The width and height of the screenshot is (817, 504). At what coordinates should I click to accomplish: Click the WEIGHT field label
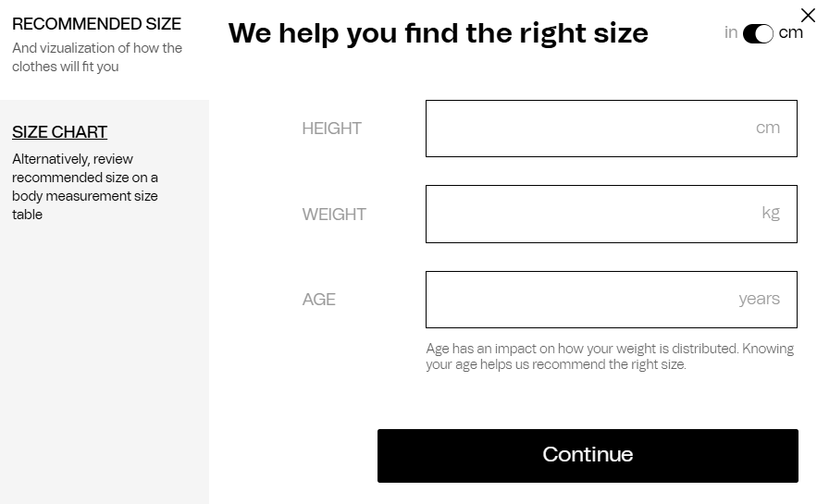pyautogui.click(x=334, y=215)
